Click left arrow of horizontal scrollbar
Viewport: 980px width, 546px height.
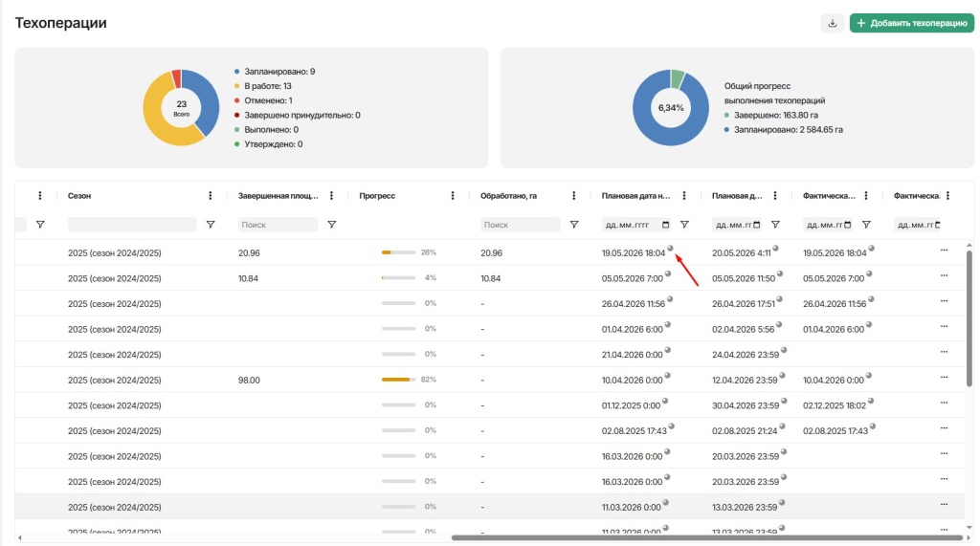[19, 538]
